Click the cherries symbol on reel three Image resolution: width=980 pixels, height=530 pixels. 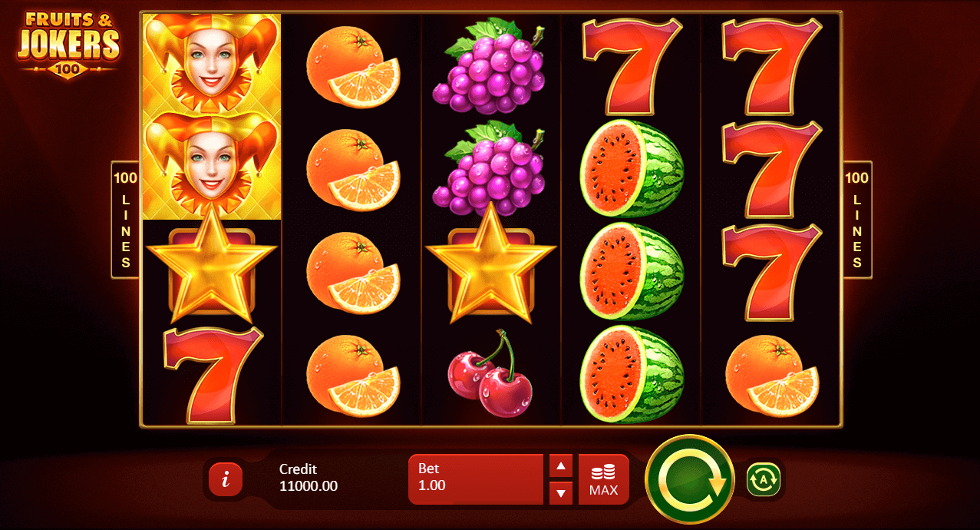tap(491, 373)
